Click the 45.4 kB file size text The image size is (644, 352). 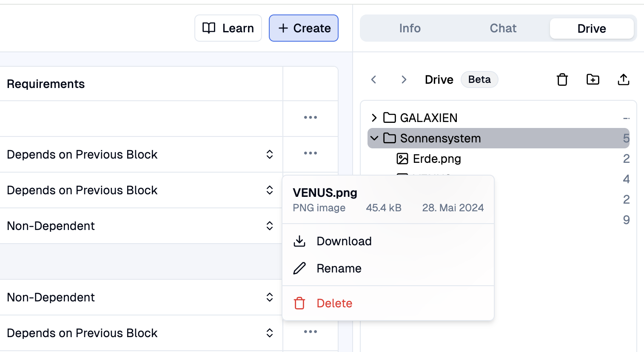pyautogui.click(x=384, y=208)
